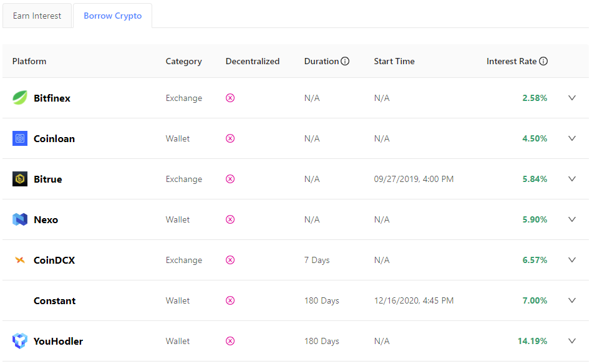Click the Start Time column header
Screen dimensions: 597x364
(x=394, y=61)
